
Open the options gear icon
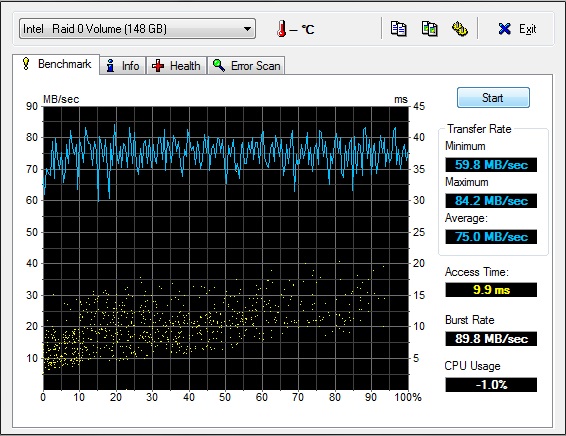pyautogui.click(x=460, y=29)
